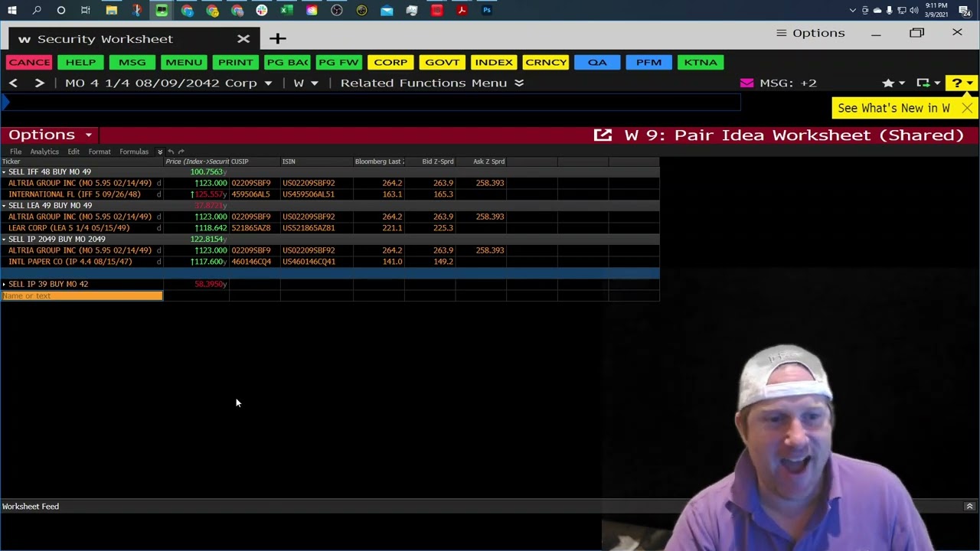Click the page back key
This screenshot has width=980, height=551.
coord(287,62)
